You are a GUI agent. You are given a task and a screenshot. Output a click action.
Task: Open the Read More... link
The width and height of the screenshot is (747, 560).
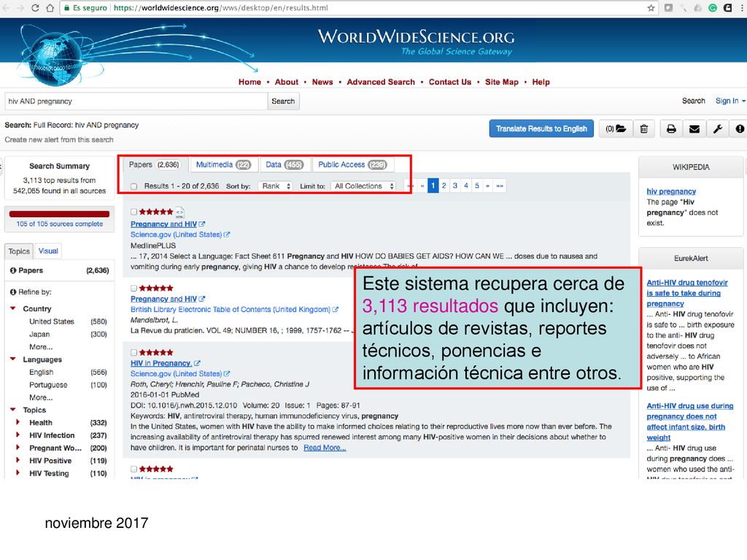[x=325, y=448]
